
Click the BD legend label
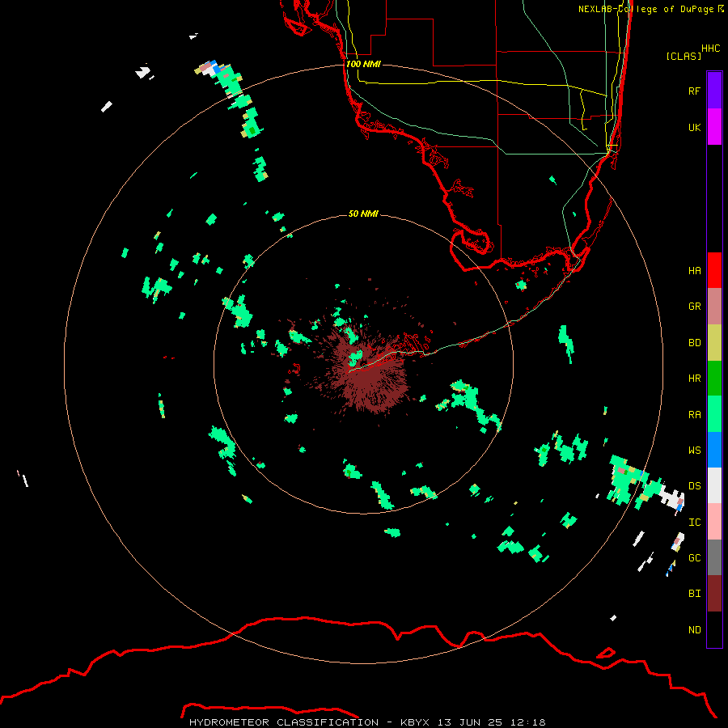coord(694,343)
